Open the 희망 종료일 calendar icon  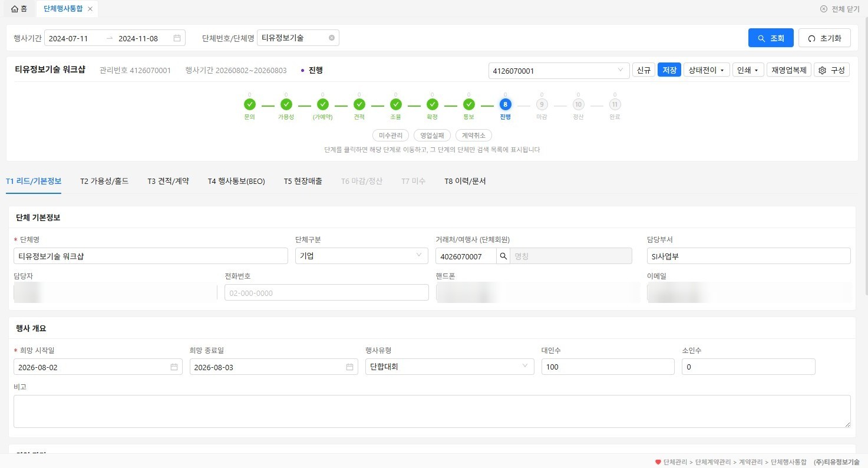pyautogui.click(x=349, y=367)
